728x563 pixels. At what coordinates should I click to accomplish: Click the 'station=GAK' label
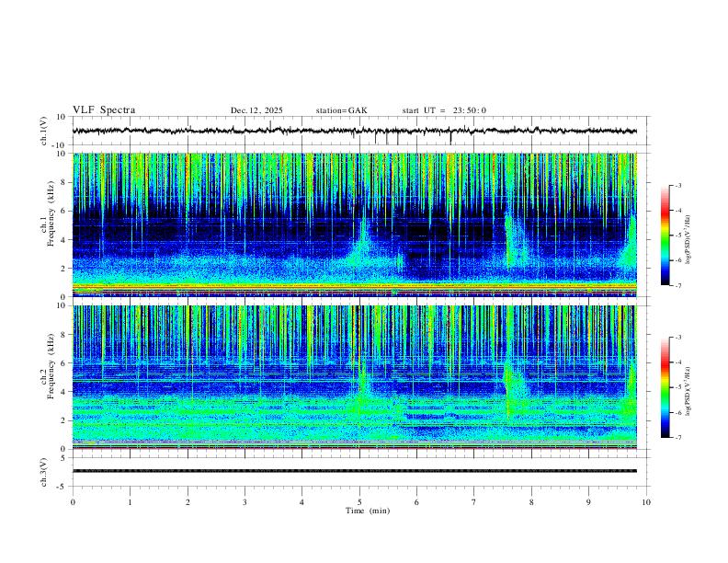click(x=341, y=110)
